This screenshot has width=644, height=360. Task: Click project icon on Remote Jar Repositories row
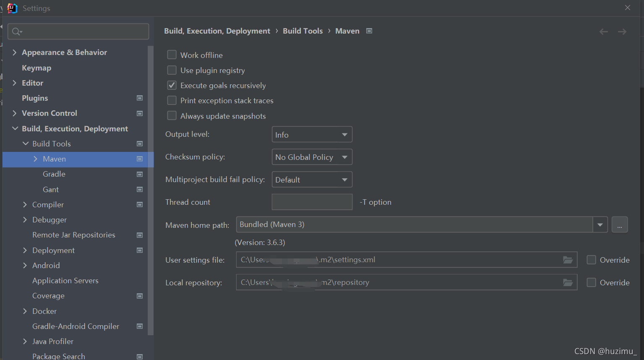pos(140,235)
